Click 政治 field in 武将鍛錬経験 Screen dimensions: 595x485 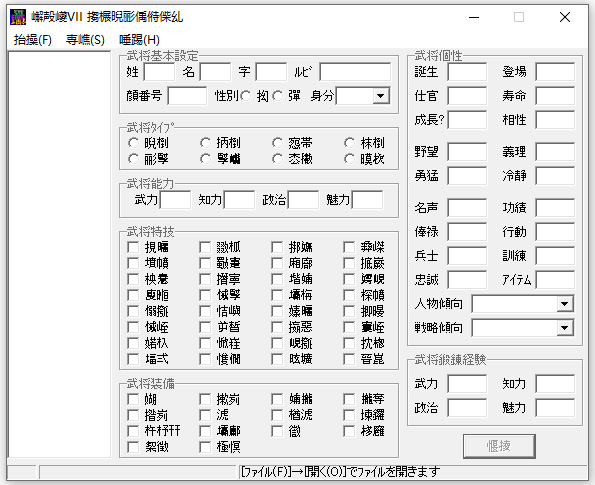click(x=467, y=408)
